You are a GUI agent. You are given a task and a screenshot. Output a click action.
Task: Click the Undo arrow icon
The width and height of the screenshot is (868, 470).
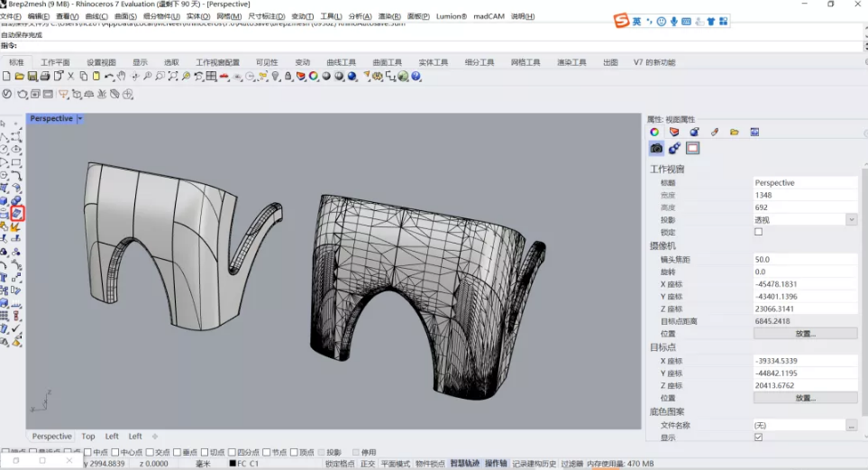[109, 76]
